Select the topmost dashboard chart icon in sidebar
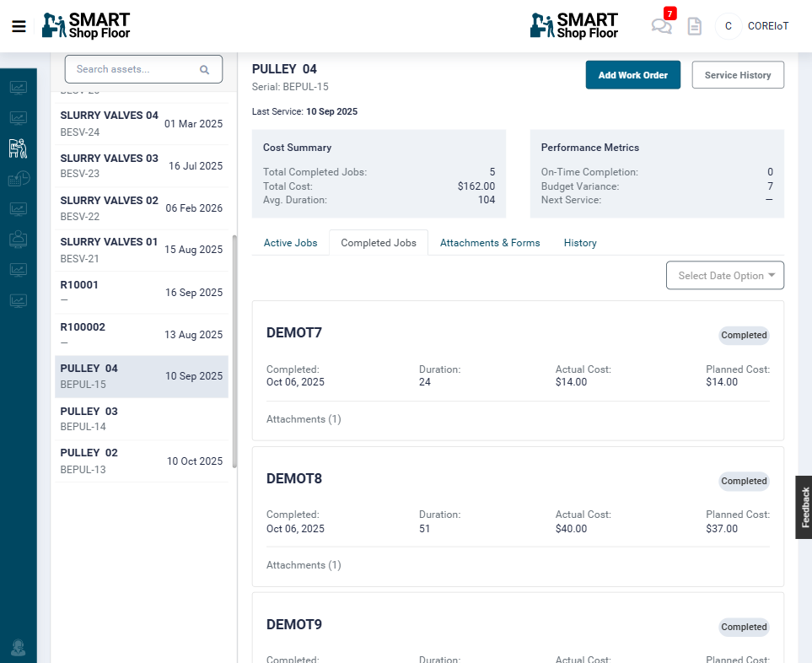812x663 pixels. (x=19, y=88)
